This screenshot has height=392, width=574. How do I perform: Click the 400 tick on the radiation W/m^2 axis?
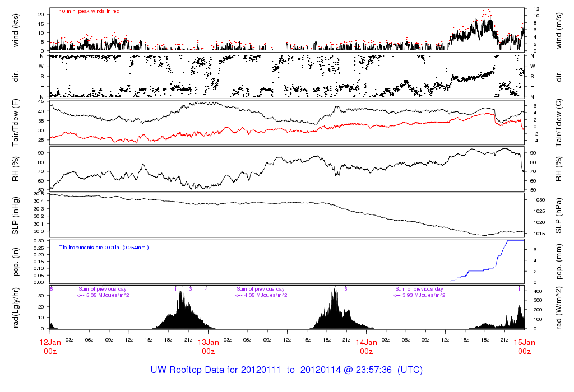coord(538,291)
